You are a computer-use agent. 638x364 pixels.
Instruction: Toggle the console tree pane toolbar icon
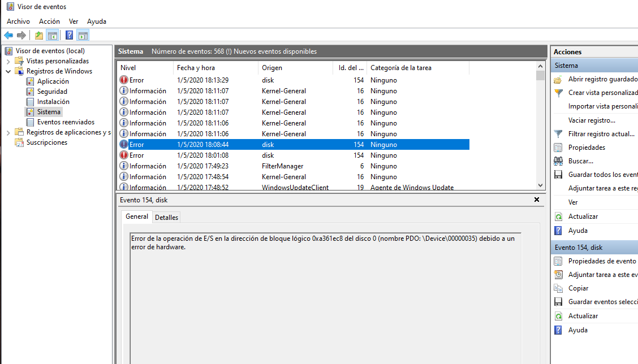tap(52, 36)
